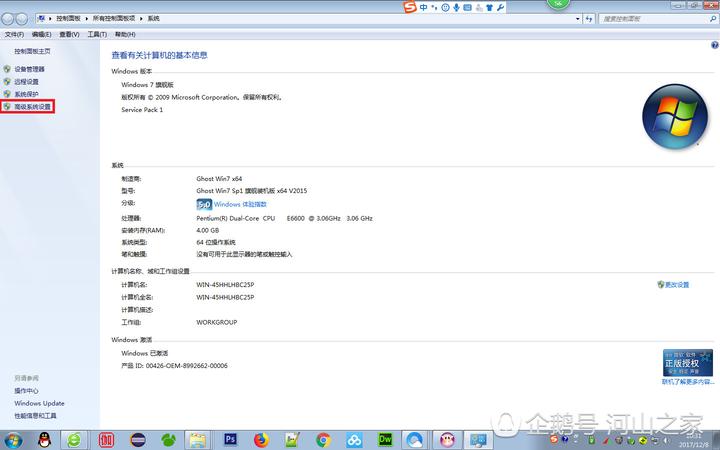Open 高级系统设置 link
The width and height of the screenshot is (720, 450).
(x=32, y=107)
